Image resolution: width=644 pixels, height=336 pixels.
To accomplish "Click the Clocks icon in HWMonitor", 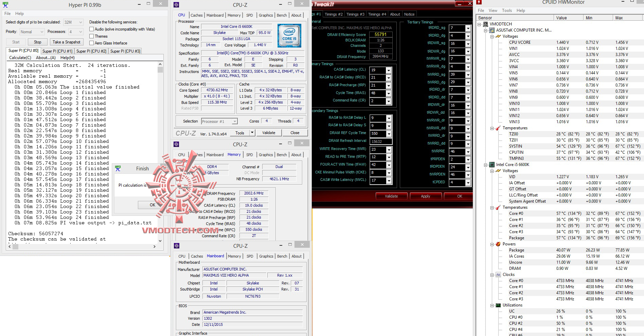I will point(498,275).
